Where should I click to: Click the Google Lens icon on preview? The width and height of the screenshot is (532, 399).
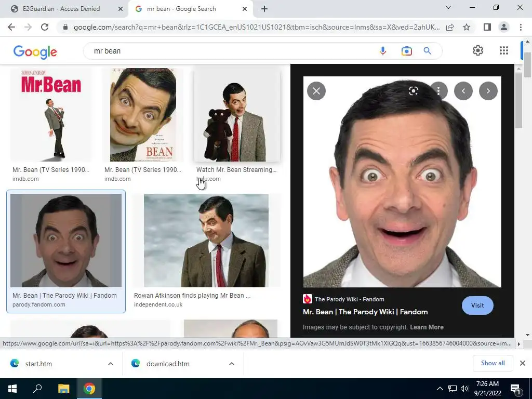click(413, 91)
